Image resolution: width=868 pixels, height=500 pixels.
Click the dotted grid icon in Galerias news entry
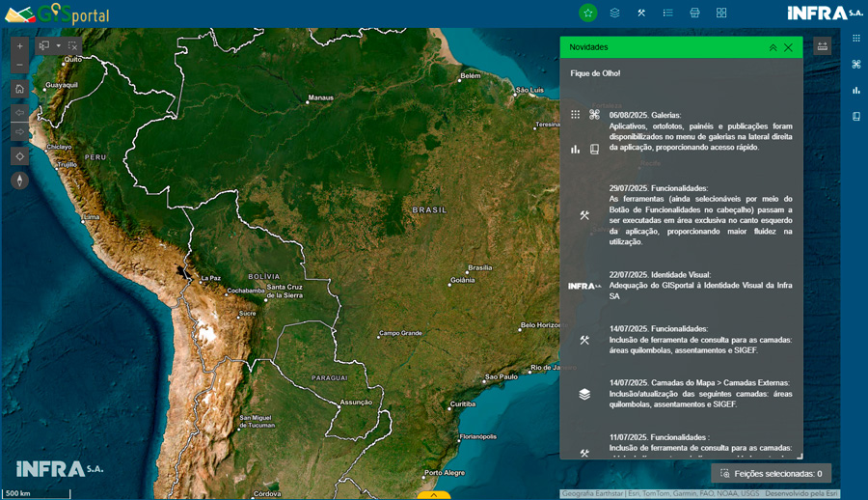coord(575,115)
